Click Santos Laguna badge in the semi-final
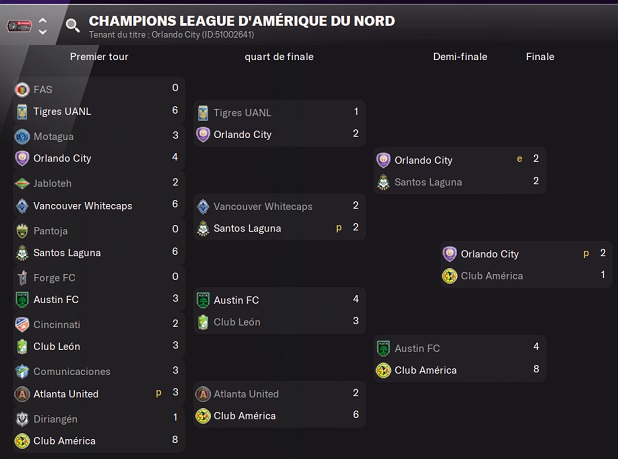 pos(382,182)
